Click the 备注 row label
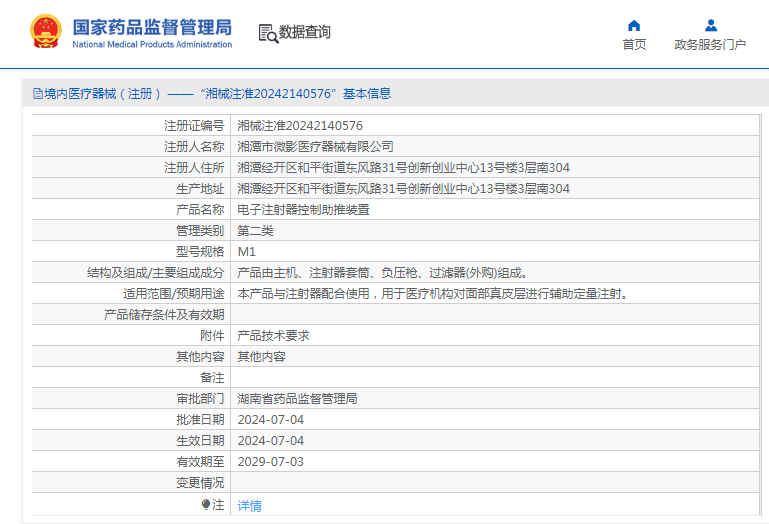Image resolution: width=769 pixels, height=524 pixels. click(x=212, y=378)
